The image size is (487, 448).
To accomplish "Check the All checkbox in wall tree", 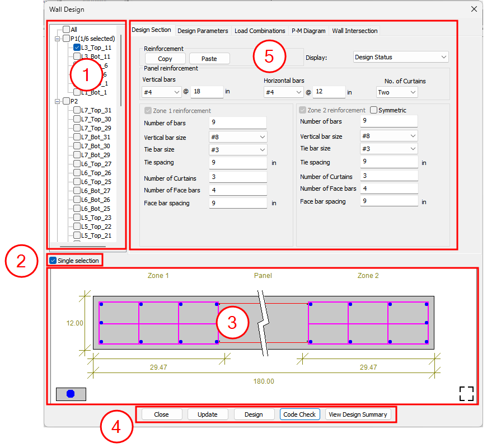I will click(67, 30).
